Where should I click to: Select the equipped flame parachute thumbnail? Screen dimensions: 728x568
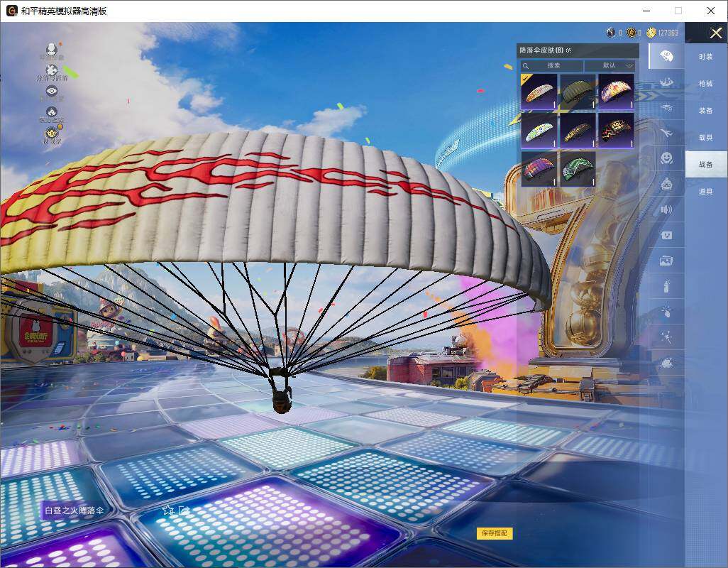[x=539, y=92]
